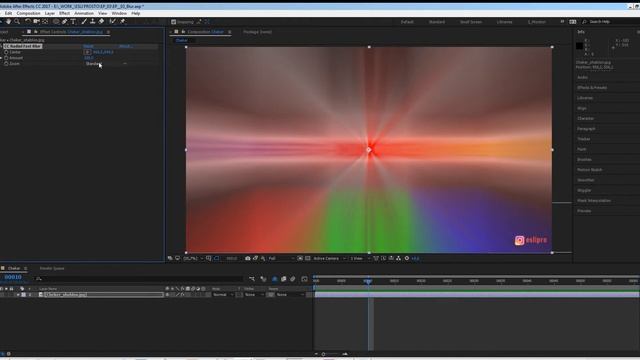Click the Center point picker button
Screen dimensions: 640x360
(x=87, y=52)
